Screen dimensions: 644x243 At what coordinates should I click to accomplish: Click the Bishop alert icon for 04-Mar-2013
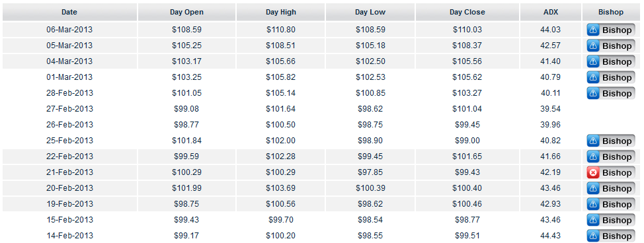[593, 61]
